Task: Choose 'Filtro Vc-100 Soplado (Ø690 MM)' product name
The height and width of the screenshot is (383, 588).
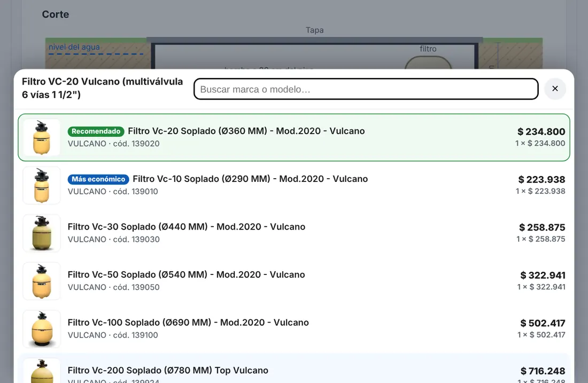Action: pyautogui.click(x=188, y=323)
